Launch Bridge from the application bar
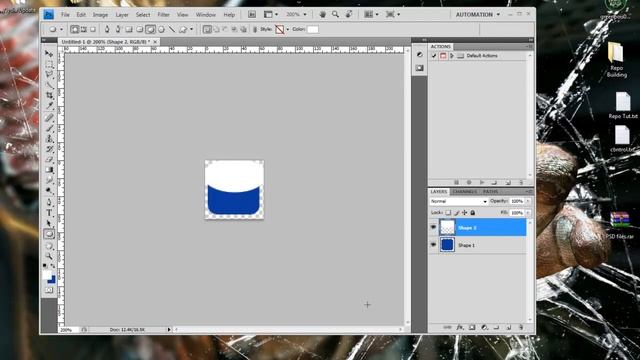 252,14
